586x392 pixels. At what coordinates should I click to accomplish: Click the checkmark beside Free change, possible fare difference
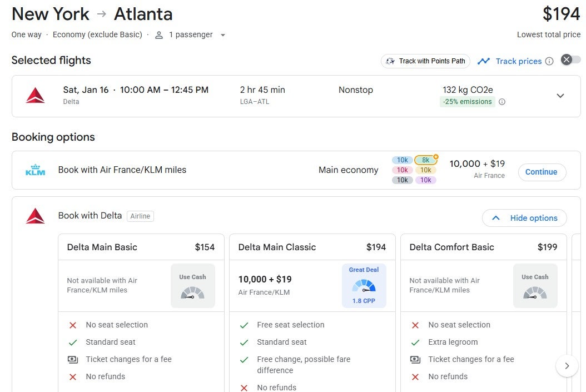[x=244, y=360]
